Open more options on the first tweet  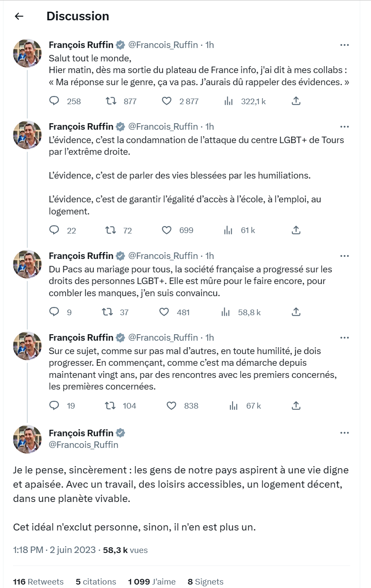point(345,45)
